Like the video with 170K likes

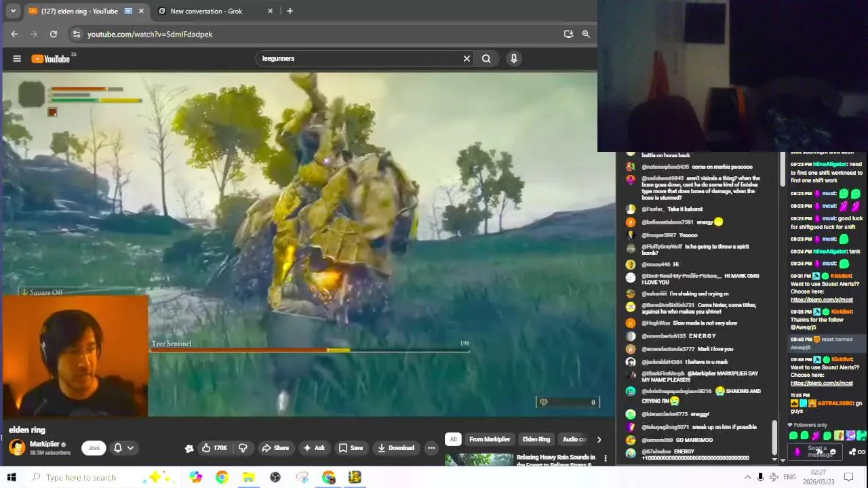pos(215,448)
